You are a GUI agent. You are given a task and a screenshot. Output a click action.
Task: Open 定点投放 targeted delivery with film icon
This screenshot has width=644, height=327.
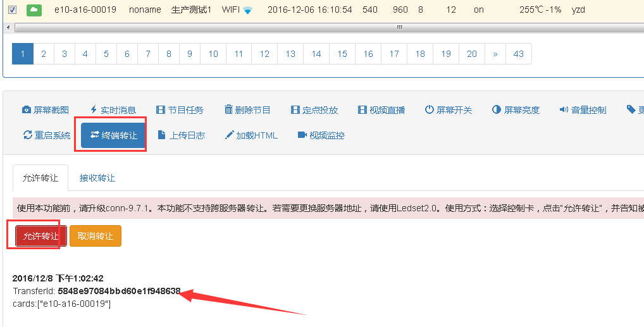pyautogui.click(x=314, y=110)
